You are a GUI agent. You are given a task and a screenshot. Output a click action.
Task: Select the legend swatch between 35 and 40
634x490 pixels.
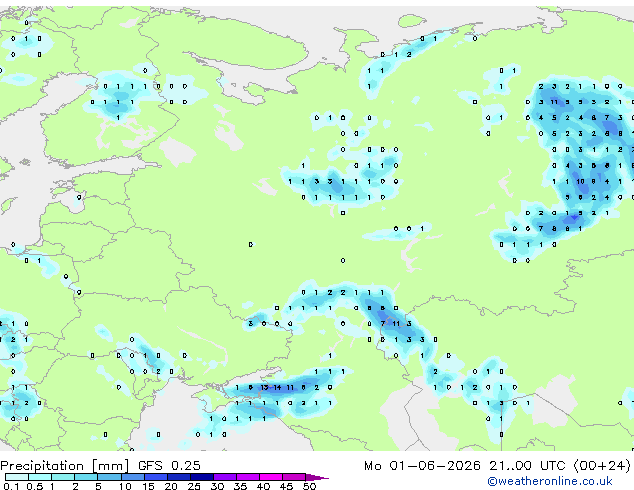click(x=247, y=477)
